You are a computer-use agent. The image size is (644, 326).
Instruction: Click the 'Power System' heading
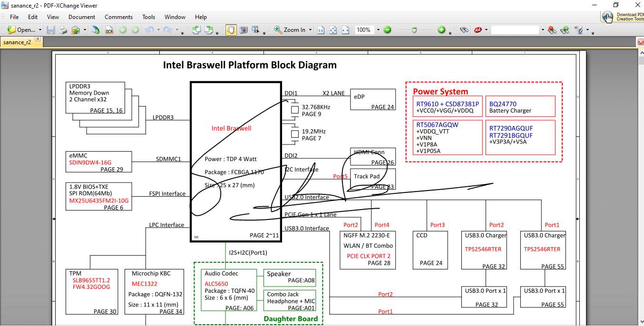click(440, 92)
